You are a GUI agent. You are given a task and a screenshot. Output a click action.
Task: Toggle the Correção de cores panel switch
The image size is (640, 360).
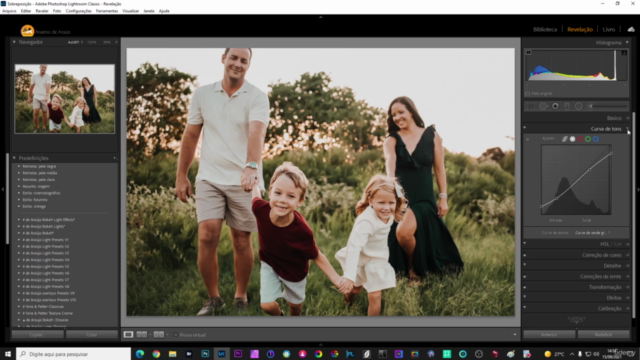pos(525,255)
